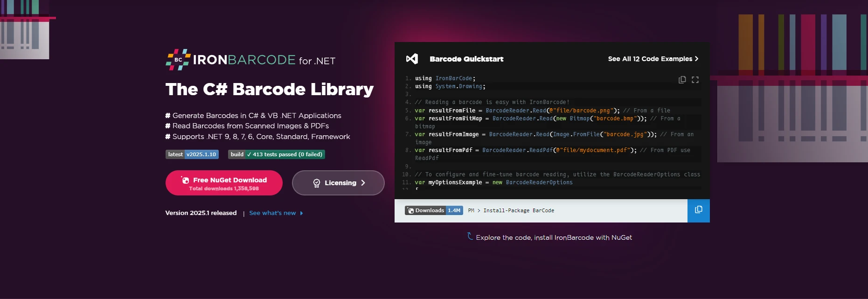The height and width of the screenshot is (299, 868).
Task: Copy code using the icon above the code editor
Action: coord(682,80)
